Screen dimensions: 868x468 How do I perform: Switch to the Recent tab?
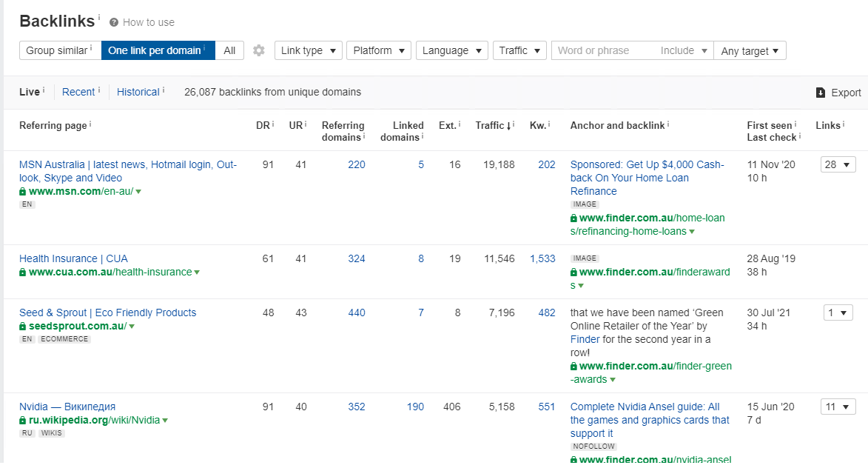(78, 92)
